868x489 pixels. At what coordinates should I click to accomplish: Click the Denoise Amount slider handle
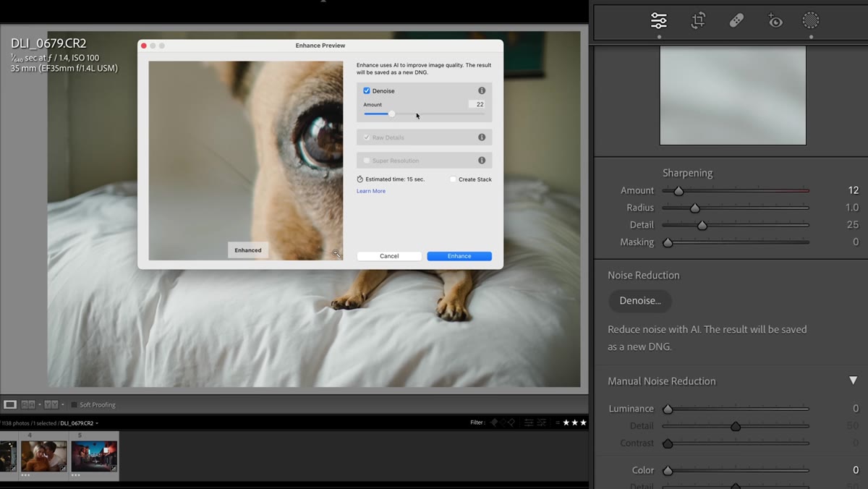click(392, 114)
